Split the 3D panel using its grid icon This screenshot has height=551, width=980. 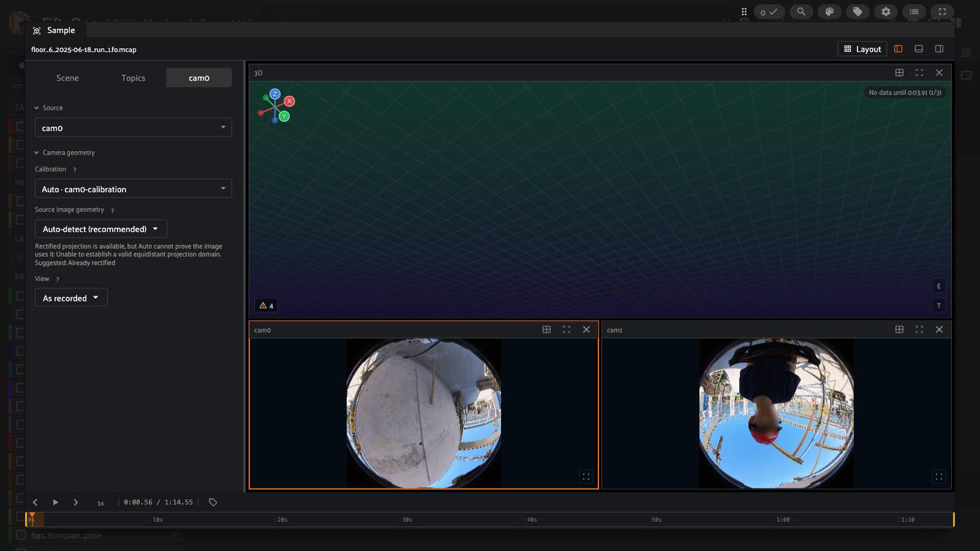click(899, 72)
